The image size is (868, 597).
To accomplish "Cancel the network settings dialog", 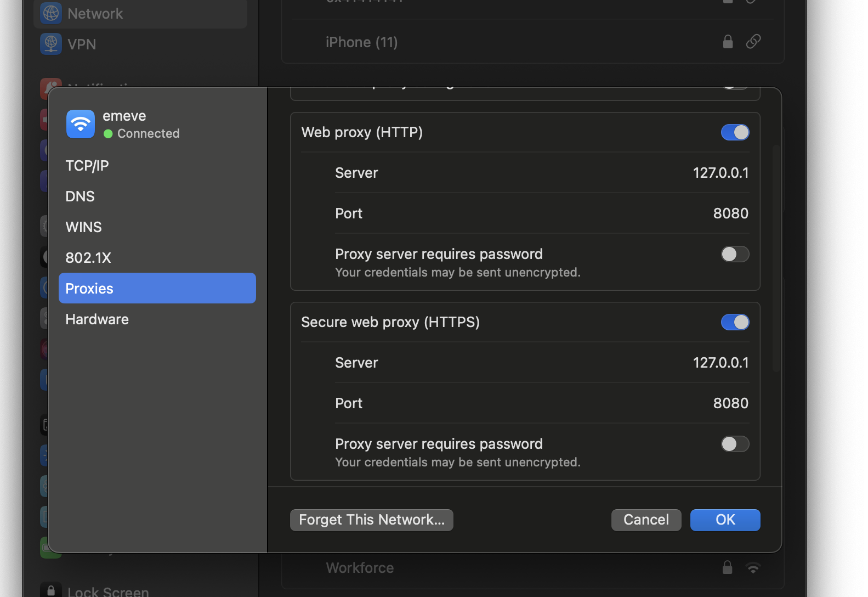I will pyautogui.click(x=646, y=520).
